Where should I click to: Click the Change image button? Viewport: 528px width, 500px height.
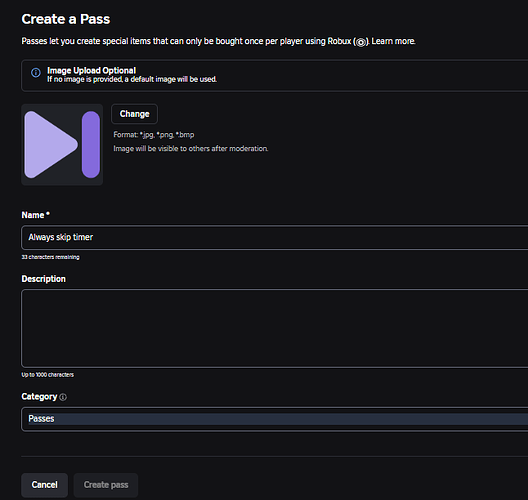(134, 114)
